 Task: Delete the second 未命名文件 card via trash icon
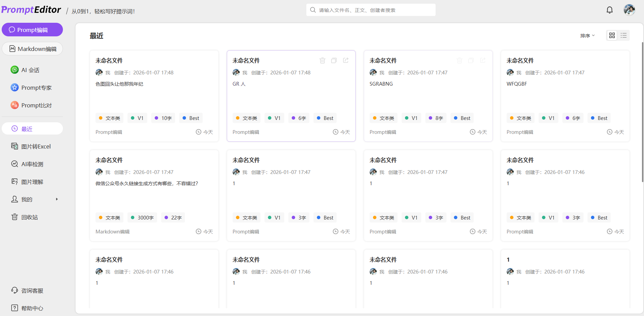pyautogui.click(x=322, y=60)
